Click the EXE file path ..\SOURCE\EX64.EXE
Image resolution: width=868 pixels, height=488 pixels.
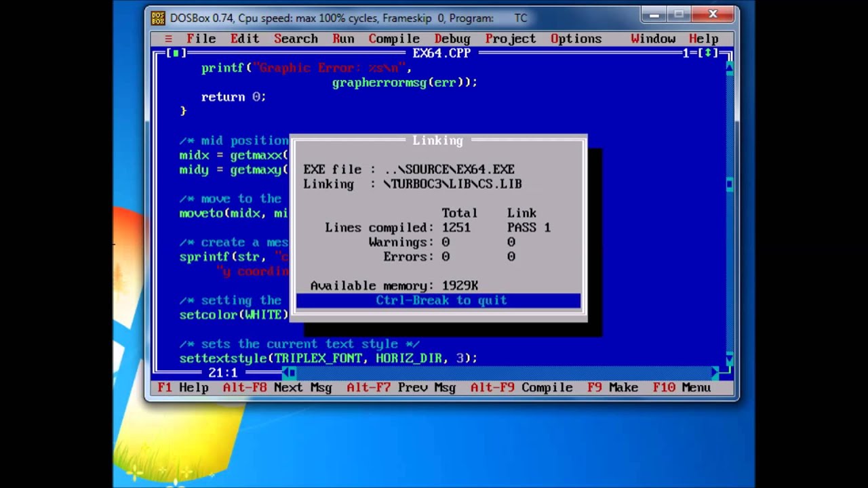(x=450, y=169)
